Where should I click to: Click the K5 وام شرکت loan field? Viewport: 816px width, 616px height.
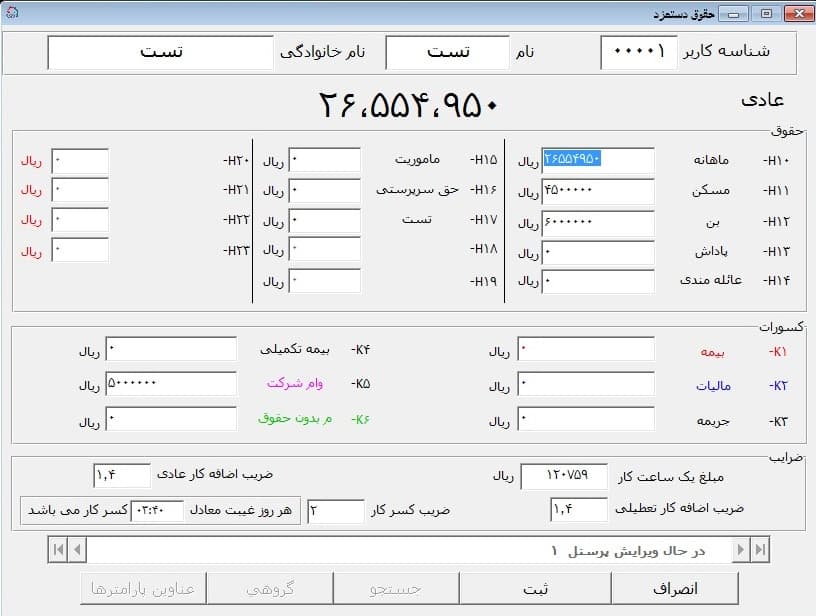[171, 383]
